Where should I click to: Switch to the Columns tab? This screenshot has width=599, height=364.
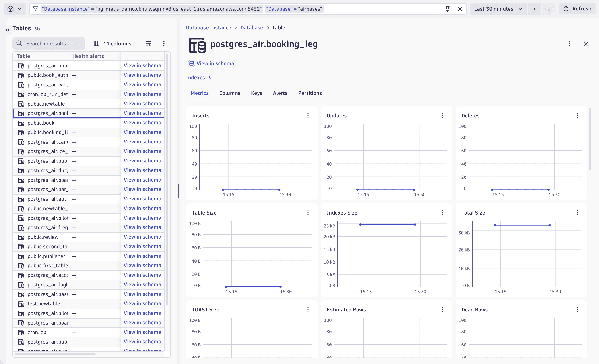click(x=230, y=93)
